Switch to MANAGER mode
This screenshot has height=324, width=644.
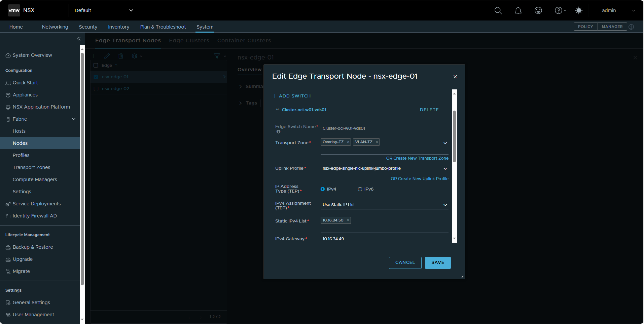(x=612, y=27)
